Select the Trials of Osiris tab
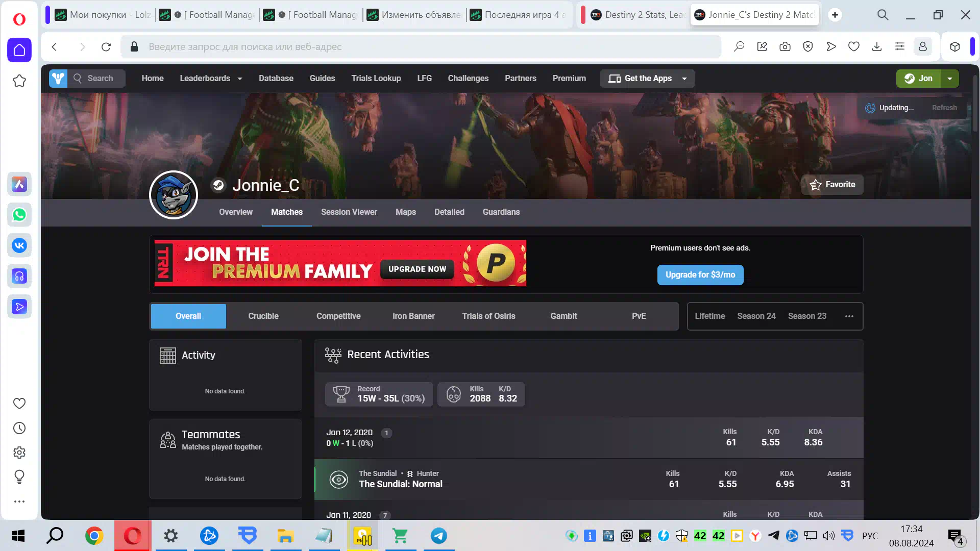This screenshot has width=980, height=551. pyautogui.click(x=488, y=316)
